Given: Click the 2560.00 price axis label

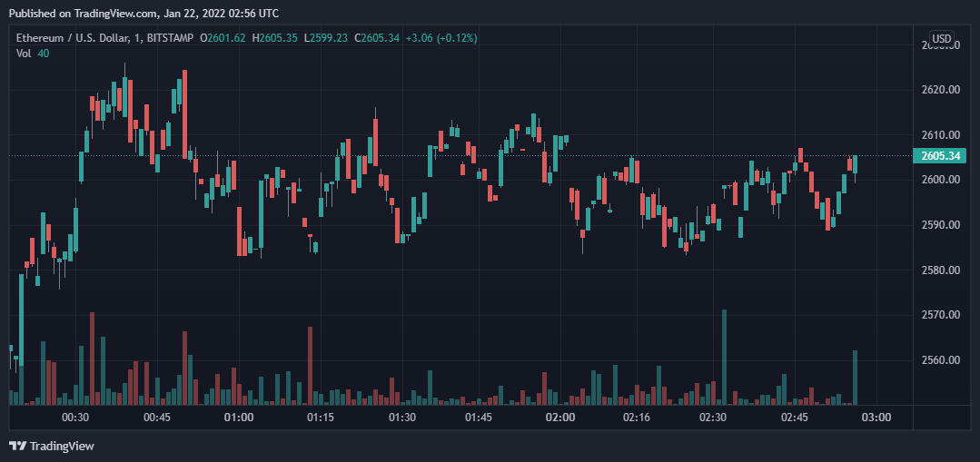Looking at the screenshot, I should click(940, 360).
